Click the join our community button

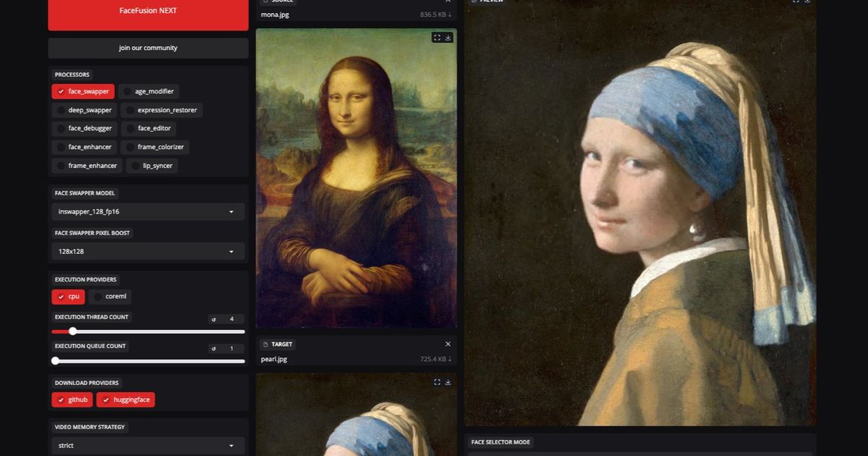point(148,48)
